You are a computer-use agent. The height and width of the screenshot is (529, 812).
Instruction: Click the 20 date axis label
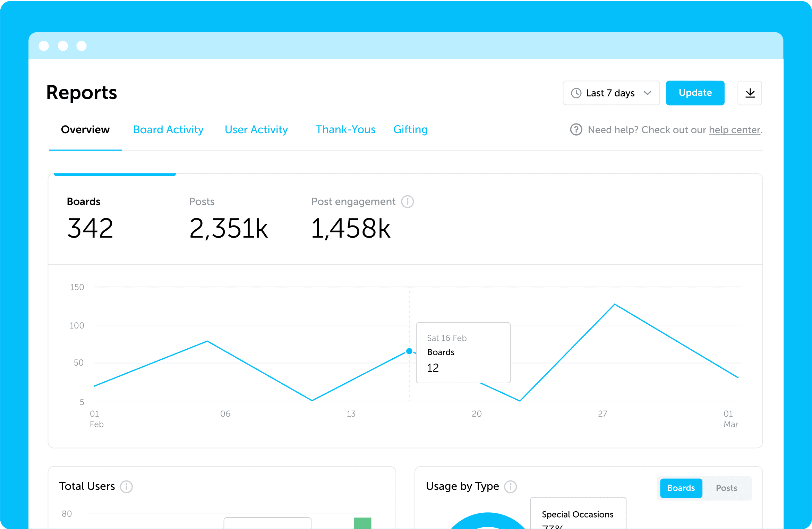(x=477, y=413)
